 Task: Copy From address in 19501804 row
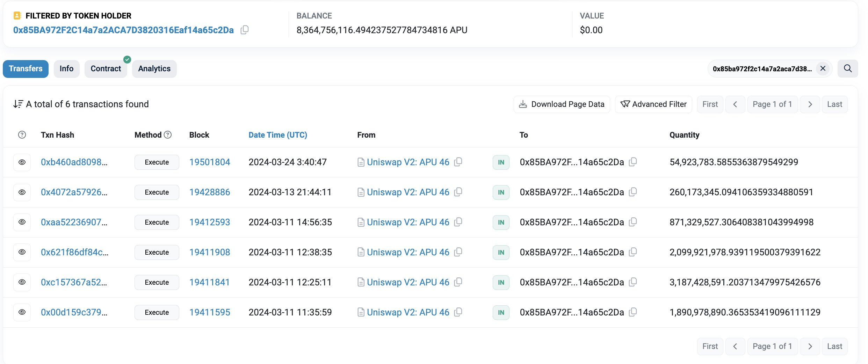tap(458, 162)
